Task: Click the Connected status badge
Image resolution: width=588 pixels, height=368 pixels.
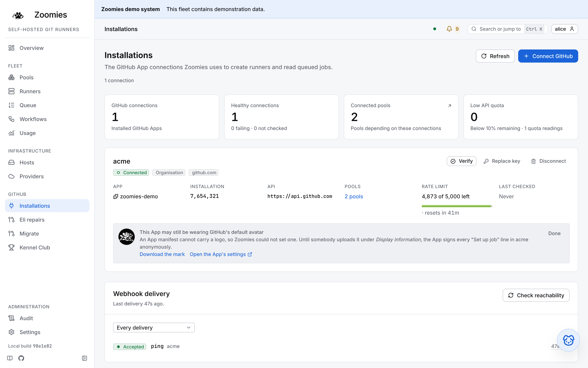Action: coord(131,173)
